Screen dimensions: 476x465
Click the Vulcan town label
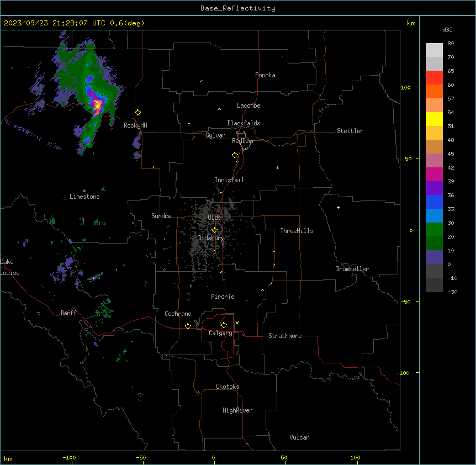click(299, 437)
